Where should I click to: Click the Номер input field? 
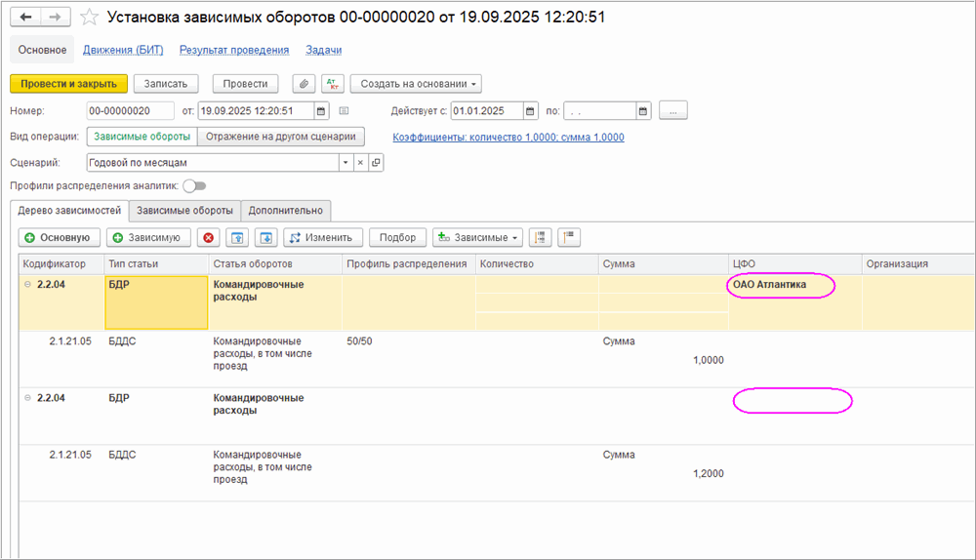tap(130, 110)
